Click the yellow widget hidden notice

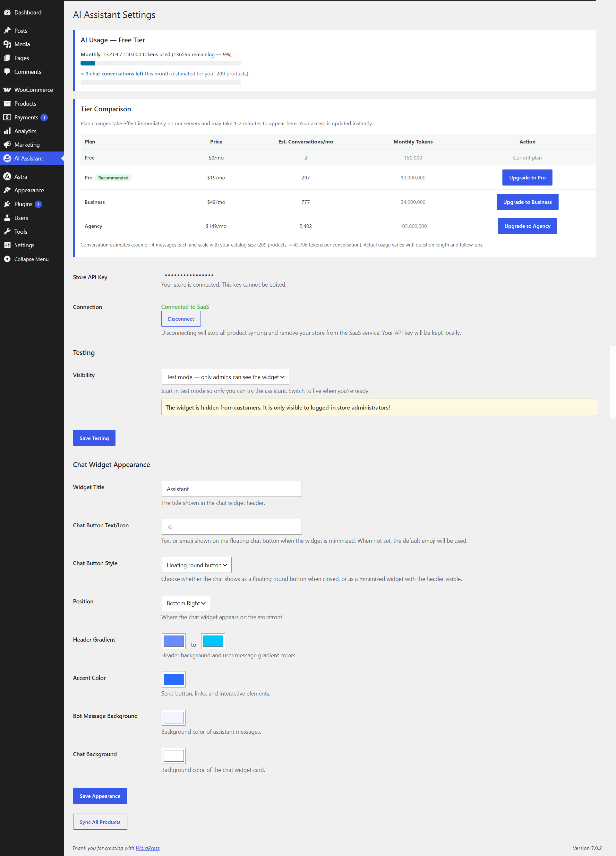point(380,407)
